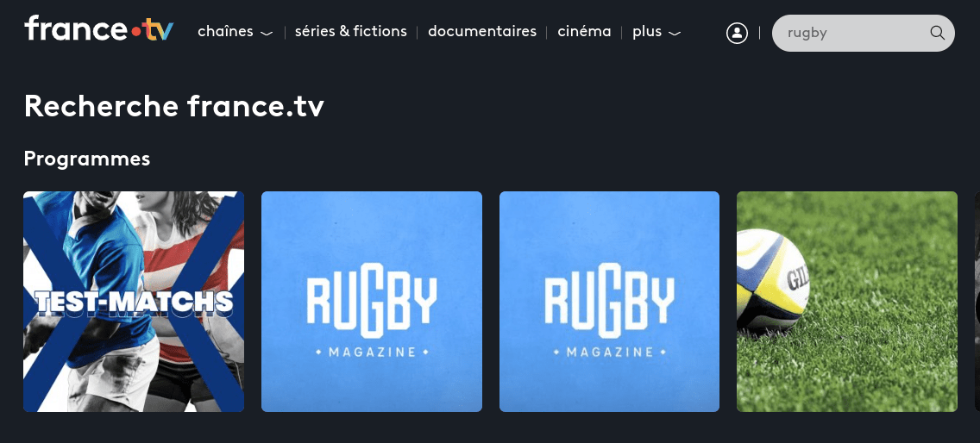Open the user account icon
The width and height of the screenshot is (980, 443).
pyautogui.click(x=737, y=33)
